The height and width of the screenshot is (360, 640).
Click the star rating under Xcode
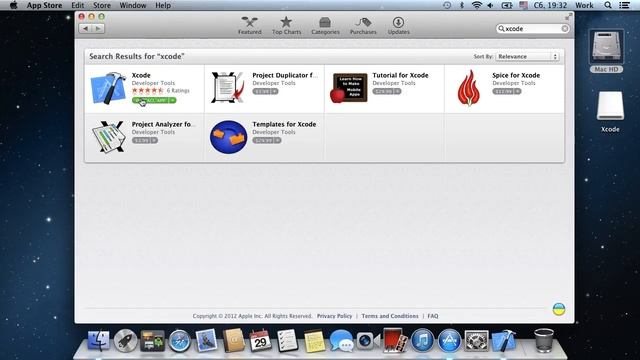pos(147,90)
